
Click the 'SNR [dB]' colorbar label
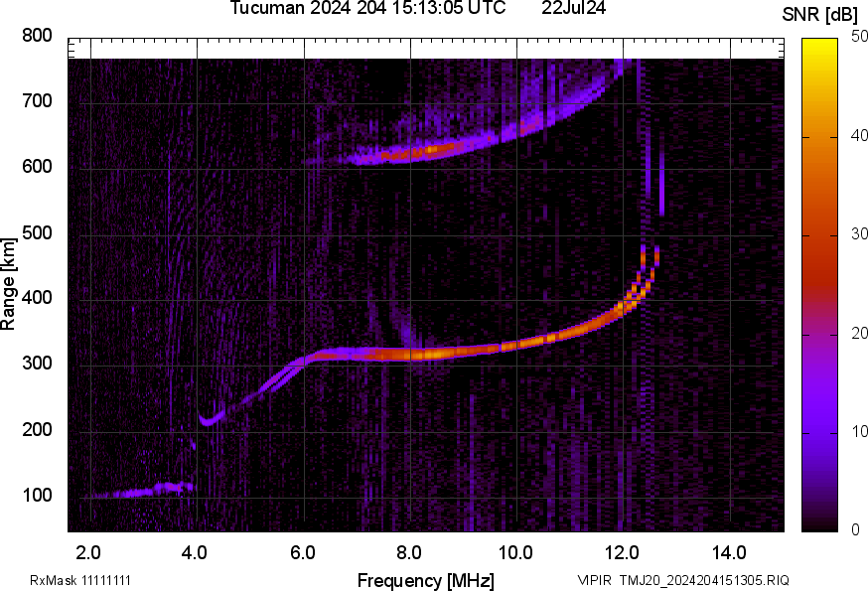(819, 15)
